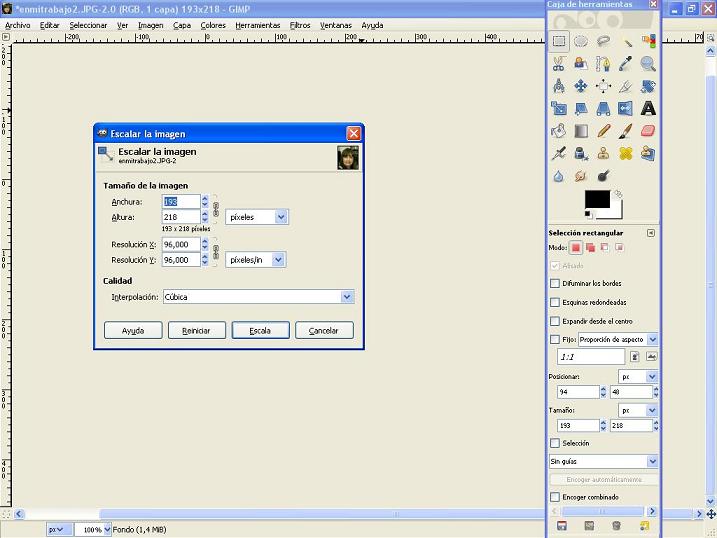Choose Intersect with selection mode
This screenshot has height=538, width=717.
tap(619, 248)
